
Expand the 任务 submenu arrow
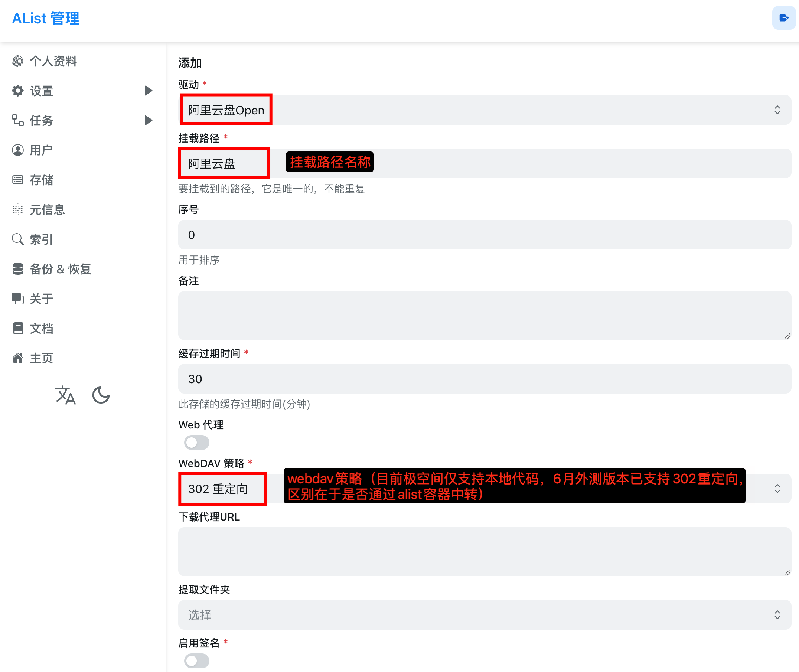(149, 120)
